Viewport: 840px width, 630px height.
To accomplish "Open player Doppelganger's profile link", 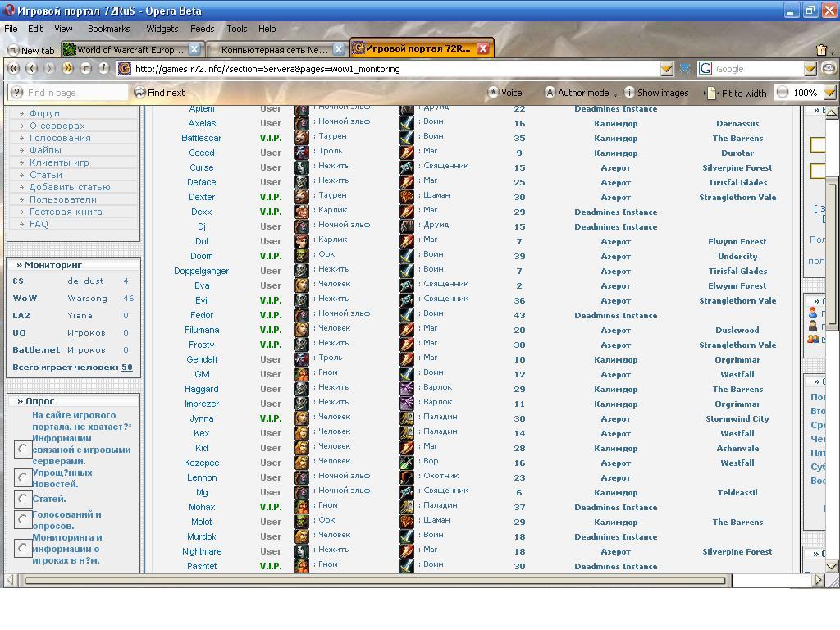I will tap(202, 271).
